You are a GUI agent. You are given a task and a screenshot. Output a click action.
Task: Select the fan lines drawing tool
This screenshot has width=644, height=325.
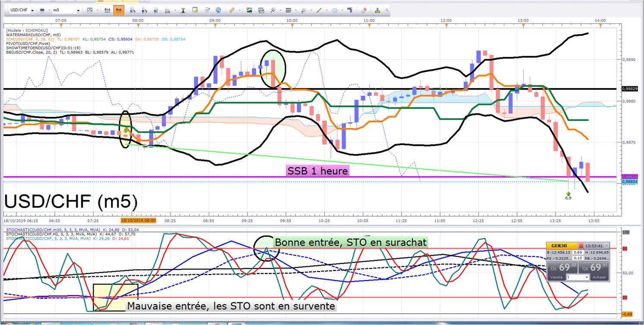(304, 10)
